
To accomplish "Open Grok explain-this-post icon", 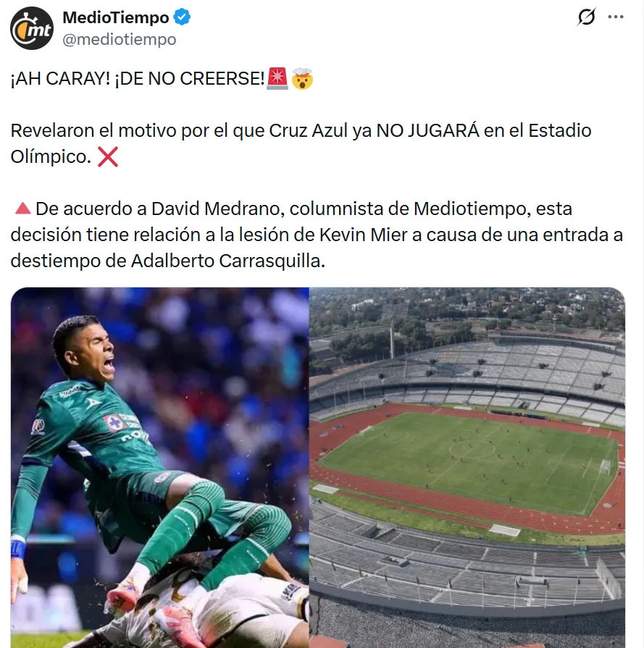I will click(587, 17).
